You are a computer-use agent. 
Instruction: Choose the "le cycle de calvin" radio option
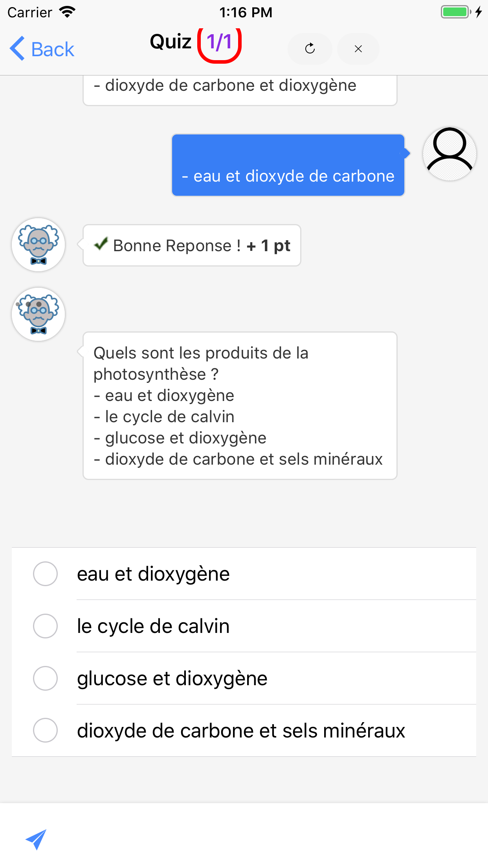(46, 626)
